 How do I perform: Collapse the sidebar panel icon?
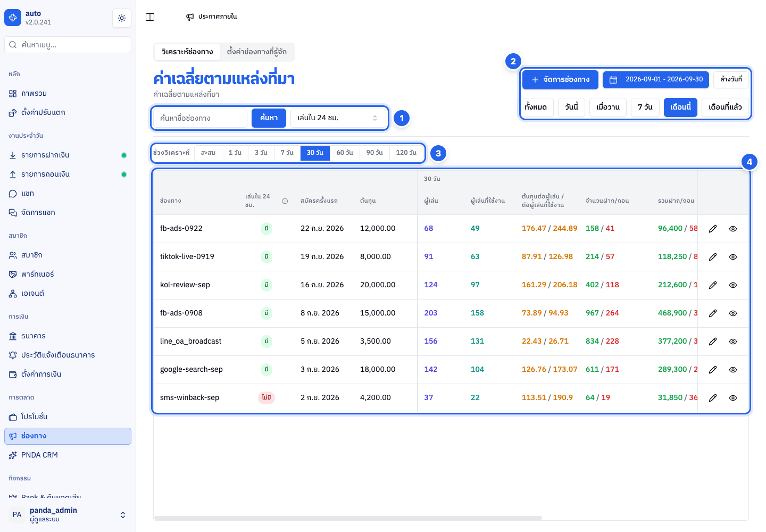coord(150,17)
